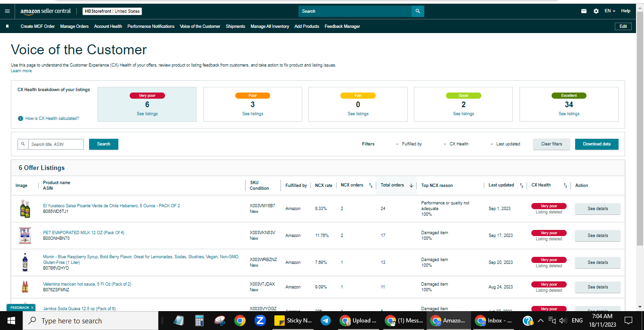Click the teal Search button
The image size is (644, 330).
tap(104, 144)
